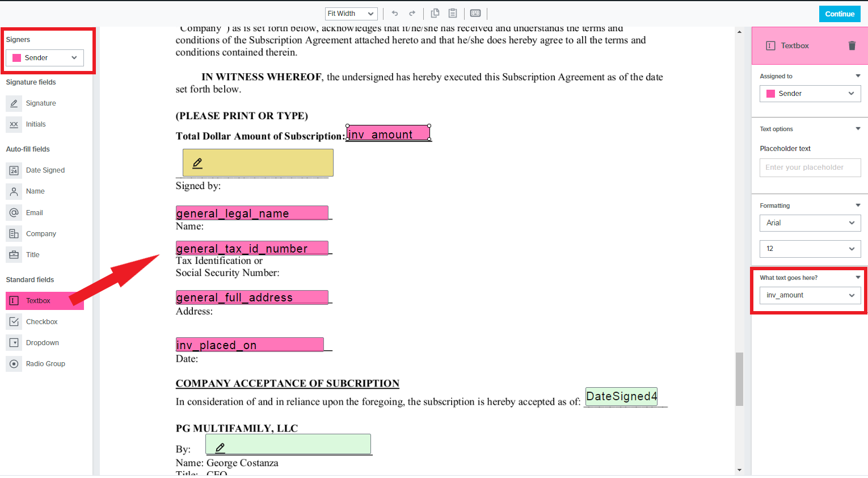
Task: Click the 'Standard fields' heading text
Action: 30,280
